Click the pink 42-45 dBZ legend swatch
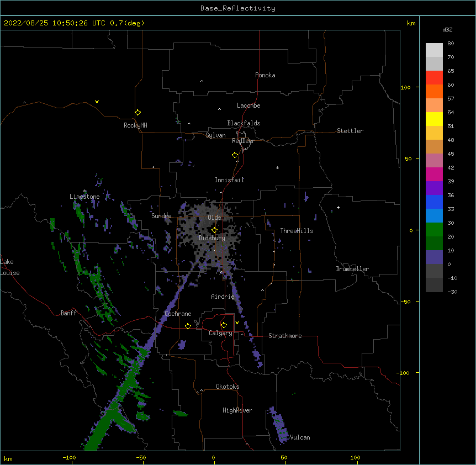 [x=434, y=161]
